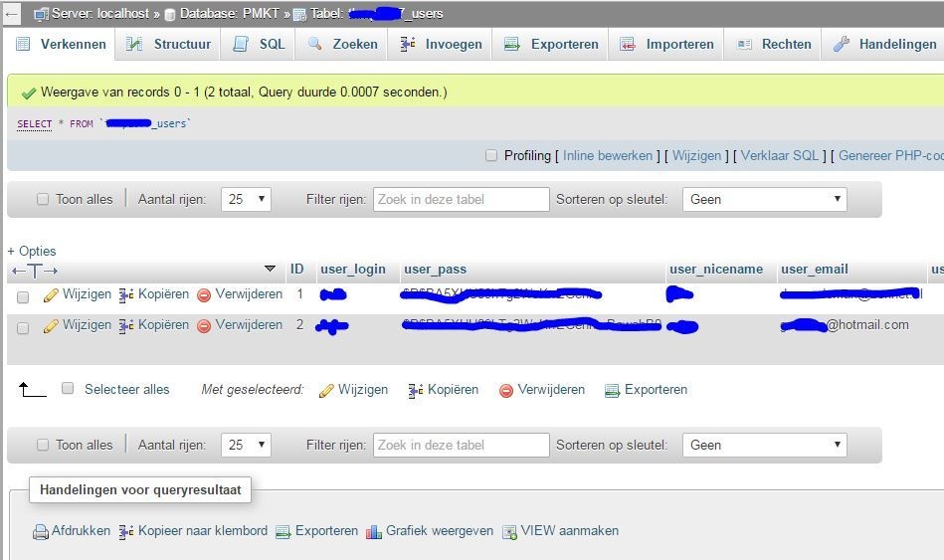This screenshot has width=944, height=560.
Task: Sort by the ID column header
Action: [296, 270]
